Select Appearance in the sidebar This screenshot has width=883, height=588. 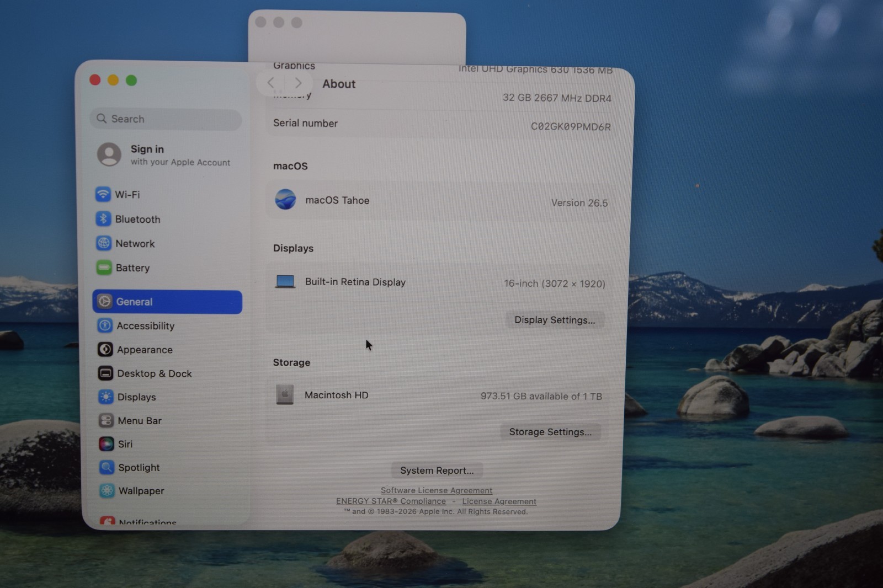click(x=168, y=349)
